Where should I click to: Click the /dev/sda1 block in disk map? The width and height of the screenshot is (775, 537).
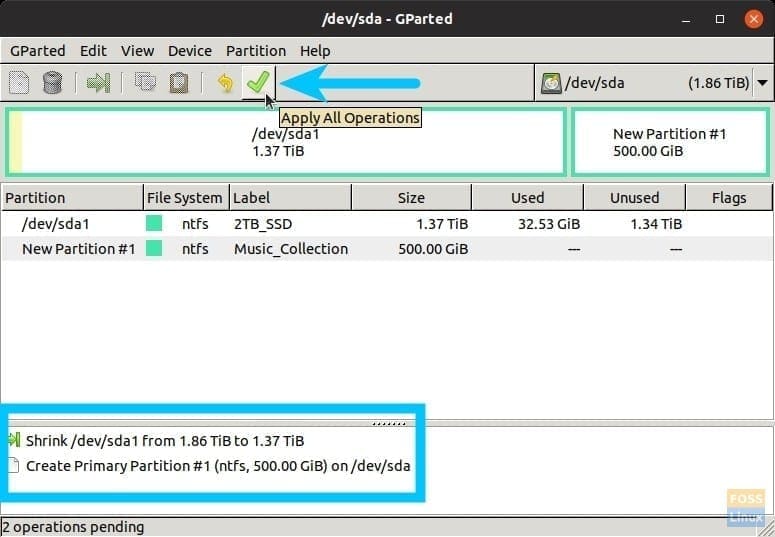(x=285, y=142)
